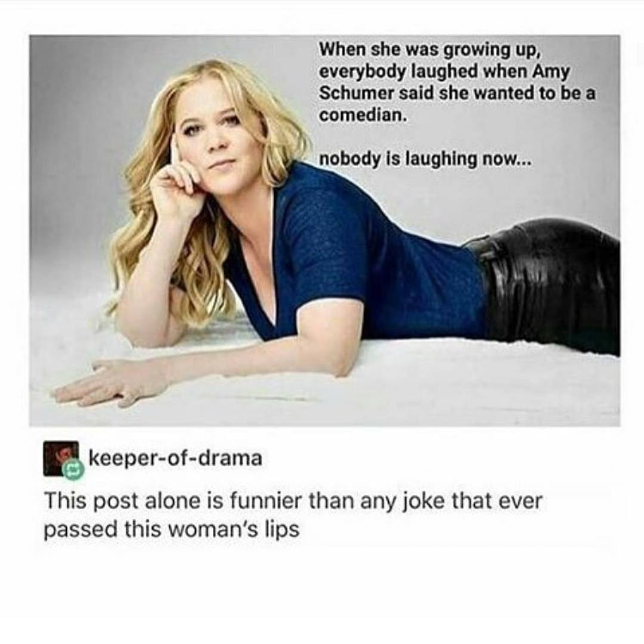
Task: Click the "nobody is laughing now..." caption
Action: tap(426, 159)
